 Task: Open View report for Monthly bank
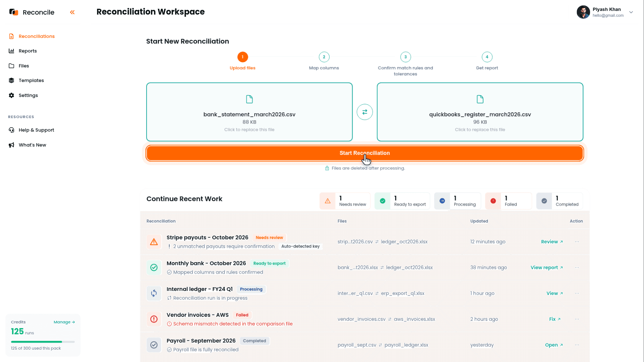click(x=547, y=268)
